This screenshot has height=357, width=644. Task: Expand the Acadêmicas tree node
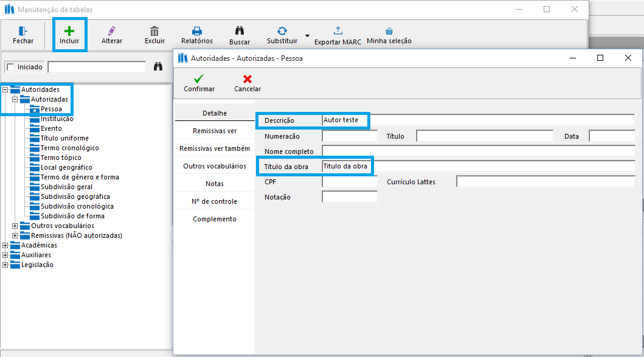point(5,245)
